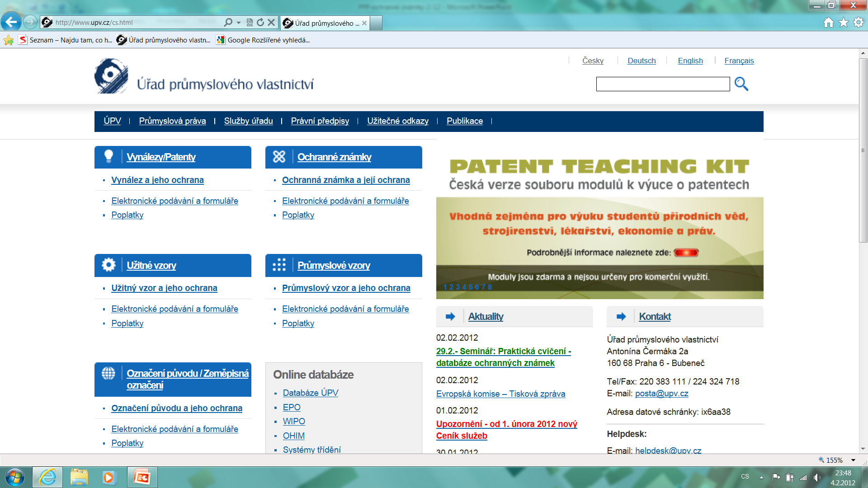Expand the address bar autocomplete dropdown arrow
The image size is (868, 488).
[239, 23]
